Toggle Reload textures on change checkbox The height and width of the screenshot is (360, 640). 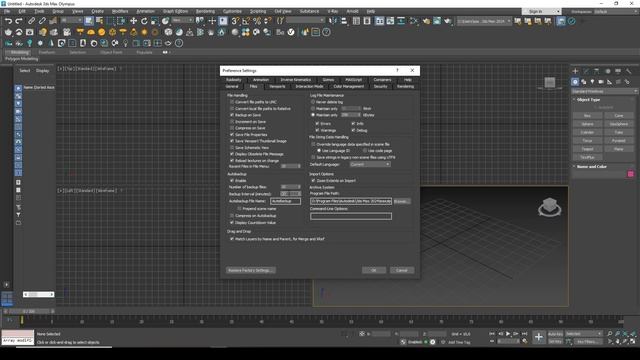coord(232,161)
